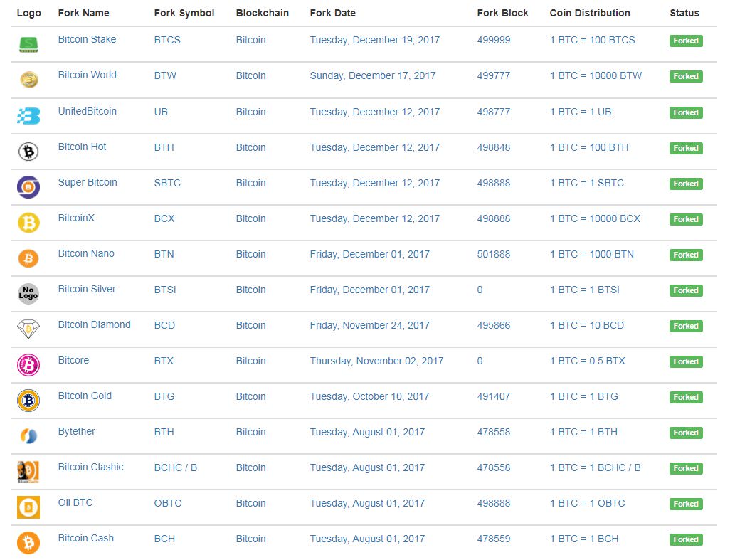Screen dimensions: 730x560
Task: Click the Super Bitcoin purple logo
Action: tap(28, 187)
